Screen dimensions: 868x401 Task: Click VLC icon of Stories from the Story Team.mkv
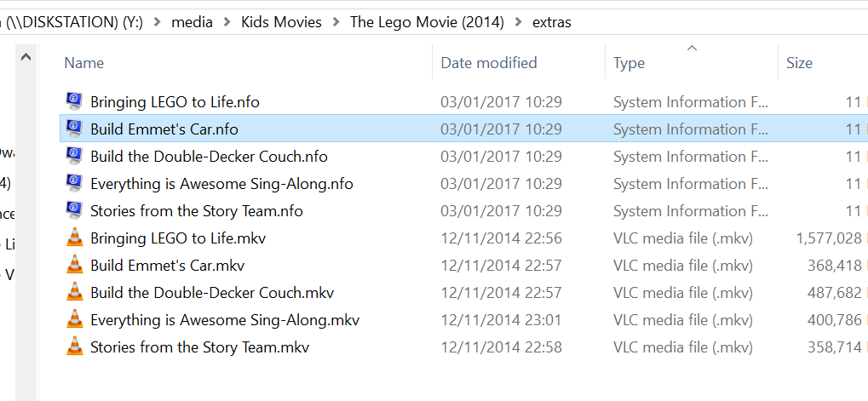[x=75, y=347]
